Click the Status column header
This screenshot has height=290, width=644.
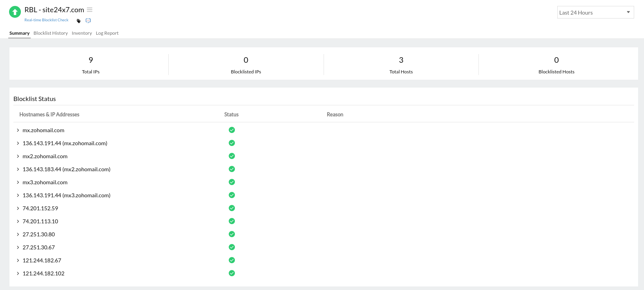(231, 114)
